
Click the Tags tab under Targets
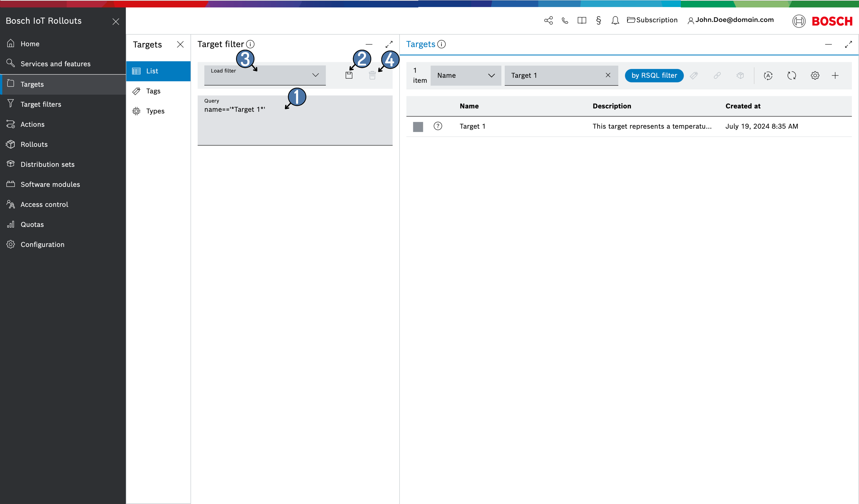point(153,91)
